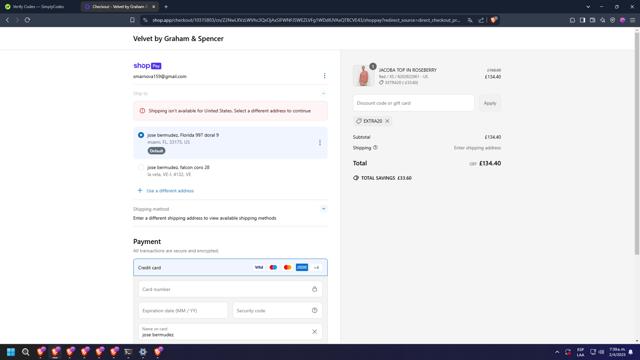Click the Discount code or gift card field
640x360 pixels.
[x=413, y=103]
